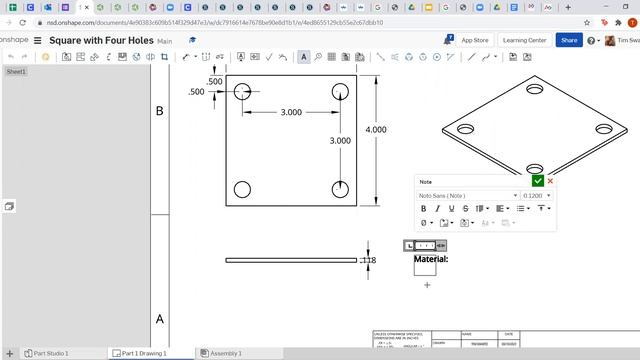Select the surface finish checkmark tool
Screen dimensions: 640x360
click(269, 57)
